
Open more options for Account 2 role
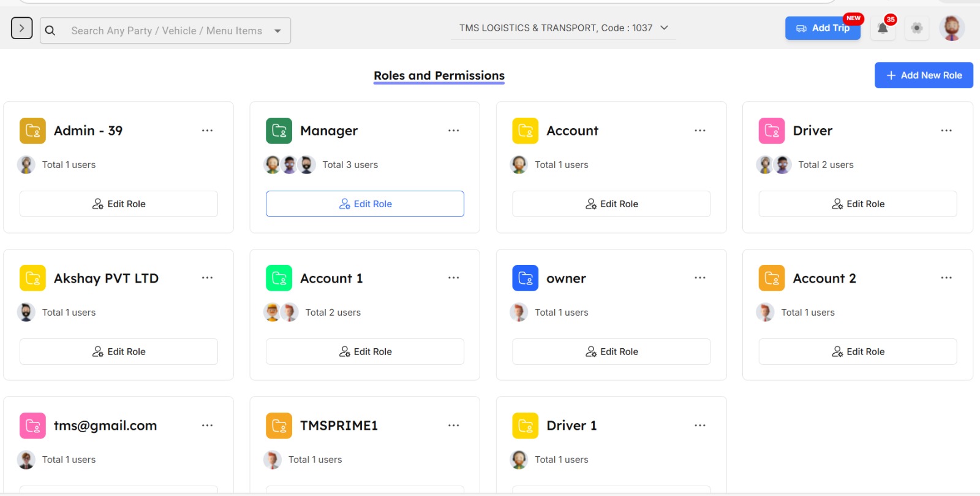tap(946, 278)
